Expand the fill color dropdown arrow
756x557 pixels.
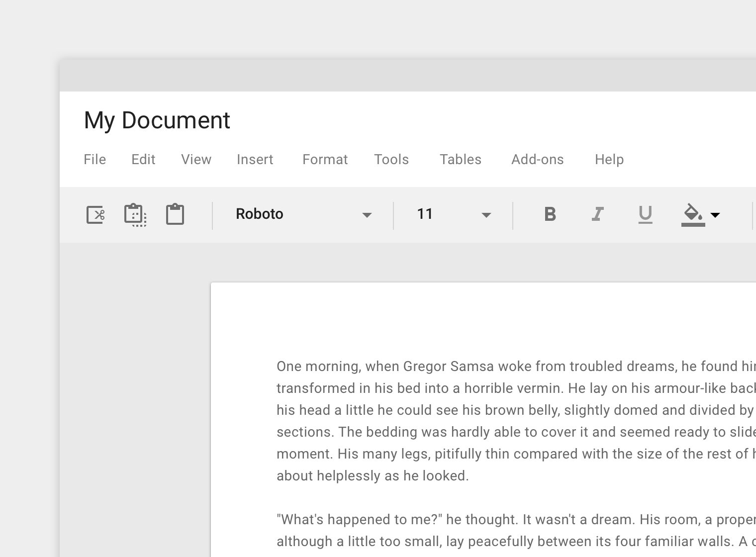point(715,215)
